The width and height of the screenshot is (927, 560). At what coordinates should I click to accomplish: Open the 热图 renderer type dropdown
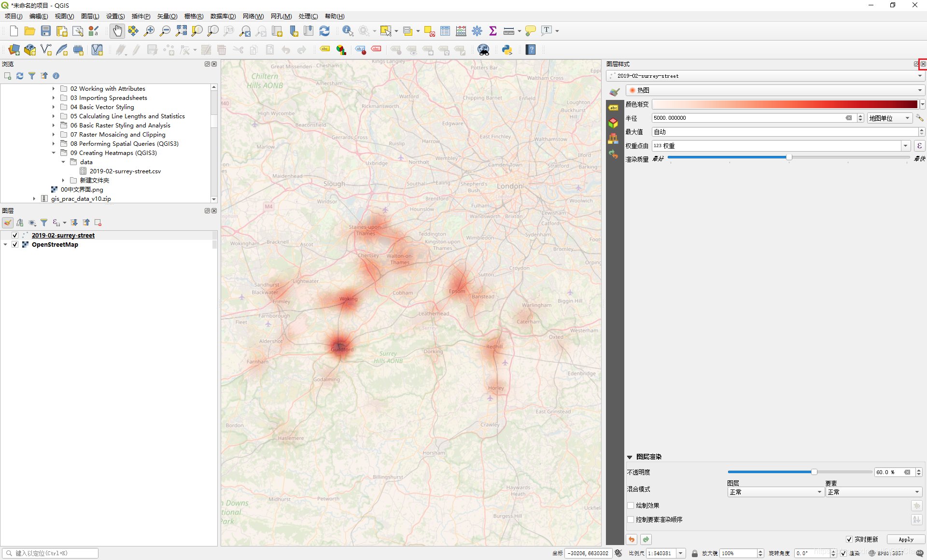point(775,90)
